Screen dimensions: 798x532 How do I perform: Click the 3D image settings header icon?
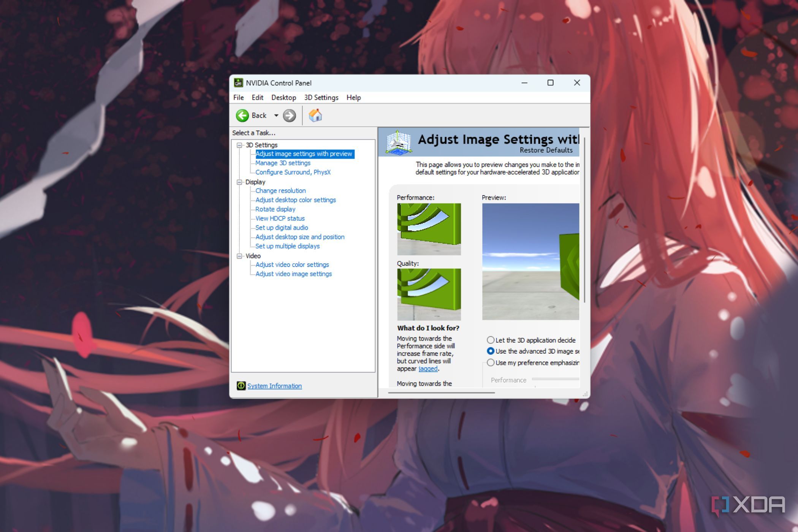[x=398, y=142]
